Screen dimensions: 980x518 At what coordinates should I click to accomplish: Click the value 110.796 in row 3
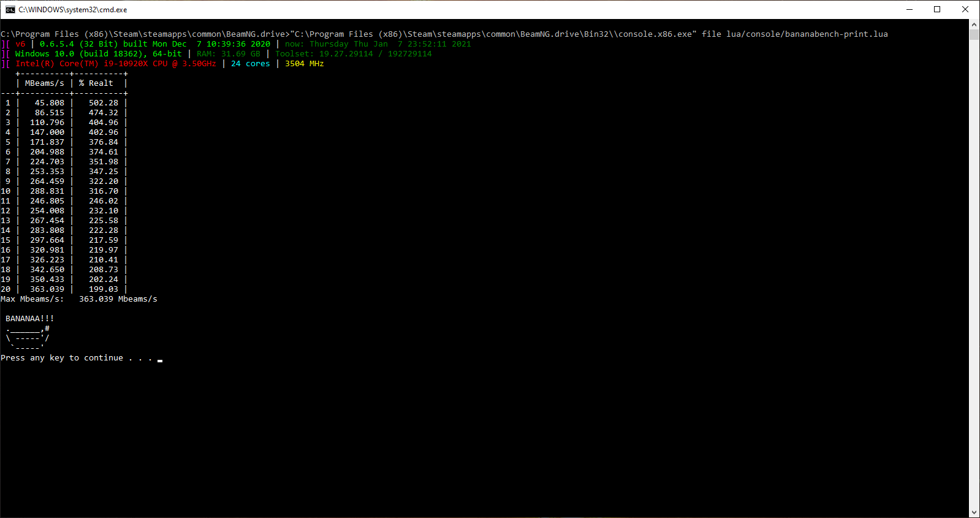tap(47, 123)
